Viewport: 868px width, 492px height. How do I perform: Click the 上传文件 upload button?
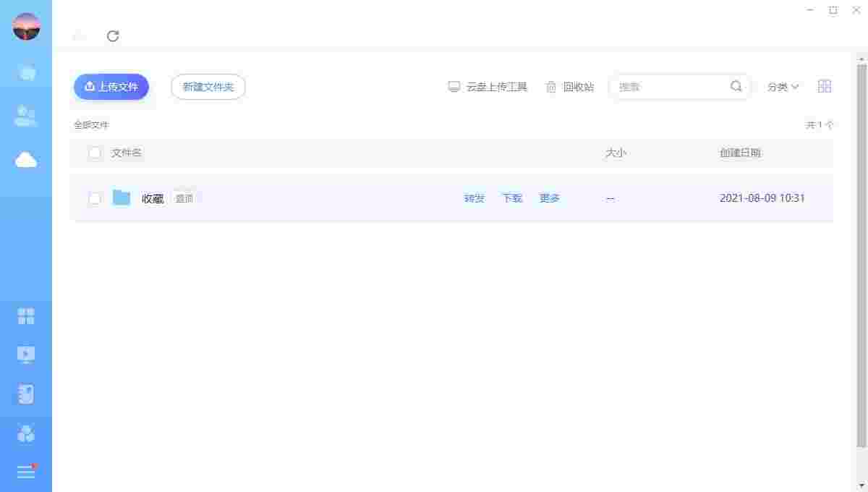(111, 86)
